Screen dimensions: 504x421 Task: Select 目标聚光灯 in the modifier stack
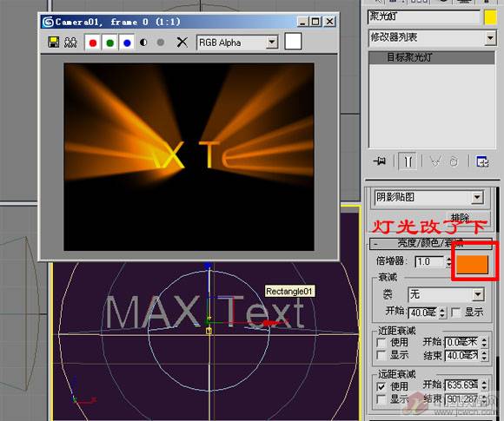pos(432,57)
